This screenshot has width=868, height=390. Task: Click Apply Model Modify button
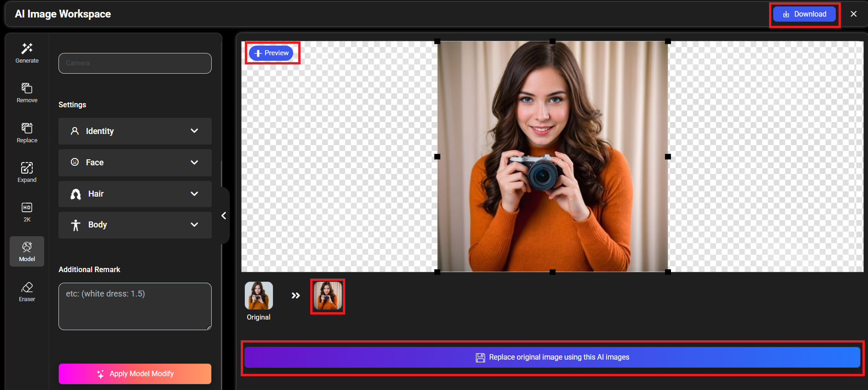tap(135, 374)
